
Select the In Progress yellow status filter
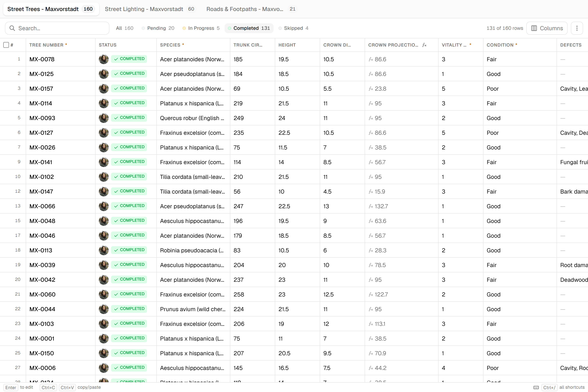pos(201,28)
